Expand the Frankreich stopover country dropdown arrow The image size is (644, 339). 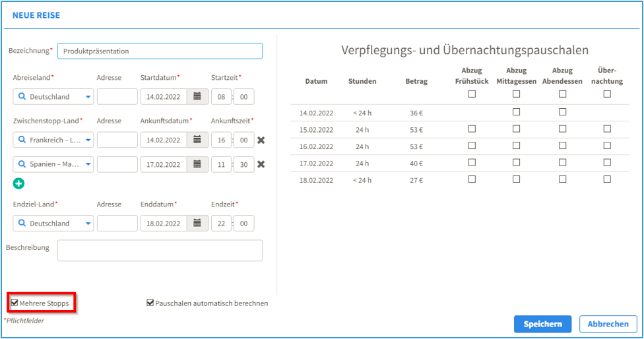pyautogui.click(x=88, y=140)
